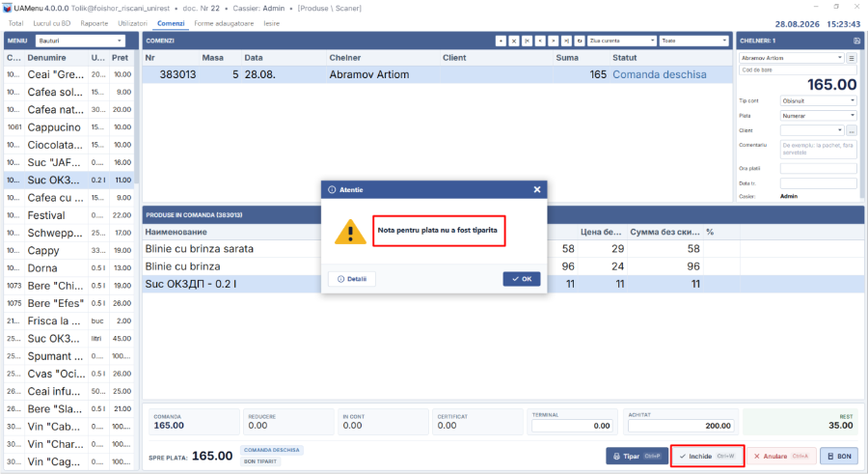Image resolution: width=868 pixels, height=474 pixels.
Task: Issue receipt with BON button
Action: tap(839, 456)
